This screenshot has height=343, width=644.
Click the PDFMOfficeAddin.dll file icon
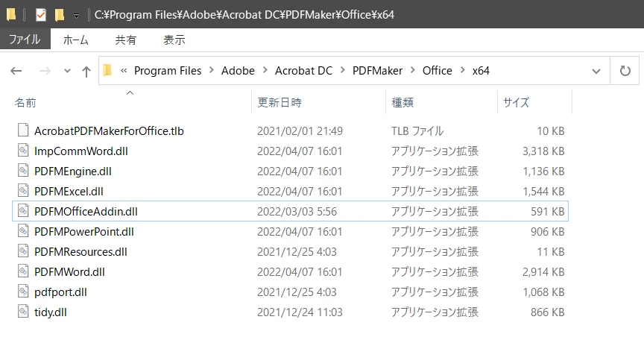[23, 211]
